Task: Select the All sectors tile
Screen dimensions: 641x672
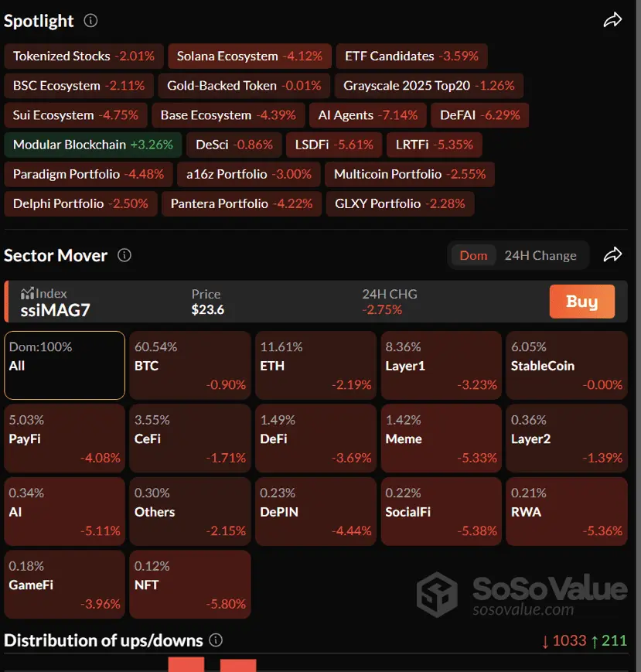Action: coord(64,365)
